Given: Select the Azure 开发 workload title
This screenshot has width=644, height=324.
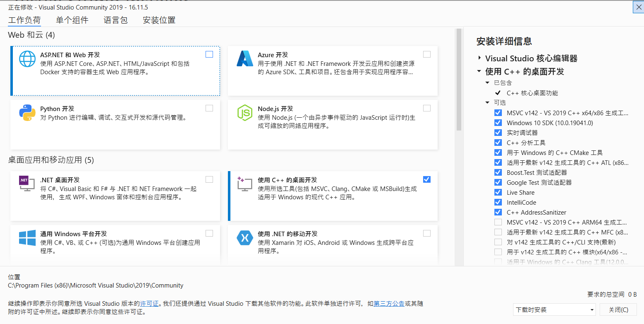Looking at the screenshot, I should pos(273,55).
